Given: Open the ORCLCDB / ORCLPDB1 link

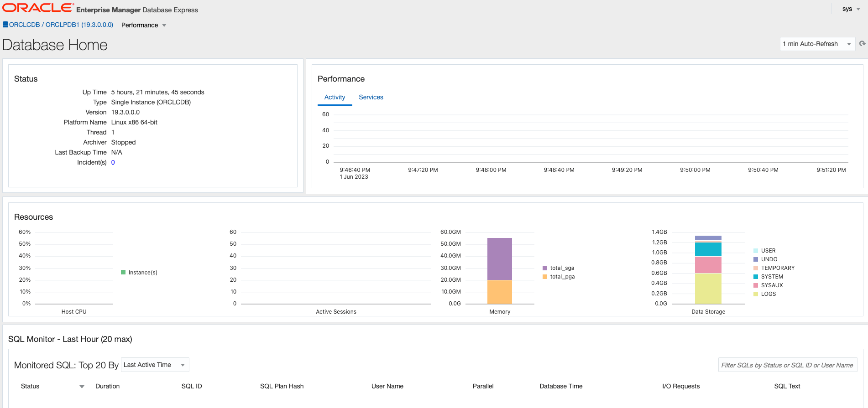Looking at the screenshot, I should 61,25.
